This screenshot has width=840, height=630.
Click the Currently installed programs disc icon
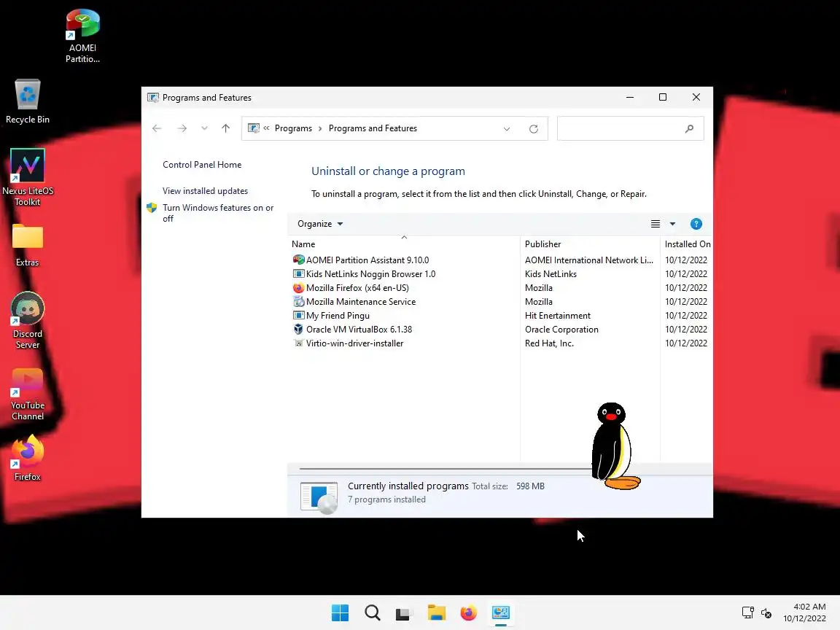point(319,497)
